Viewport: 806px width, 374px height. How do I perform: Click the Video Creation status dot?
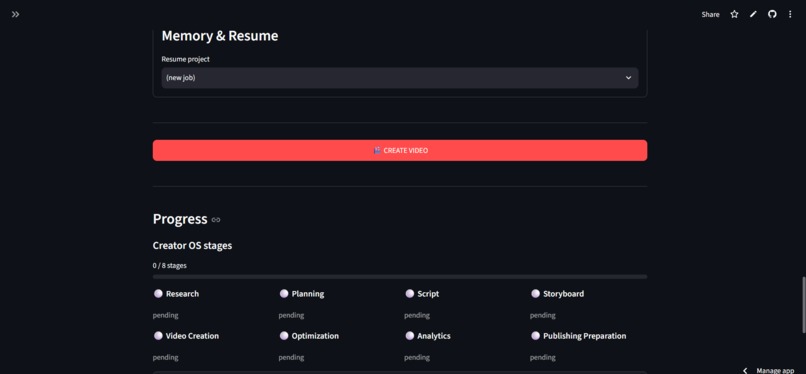[x=158, y=335]
